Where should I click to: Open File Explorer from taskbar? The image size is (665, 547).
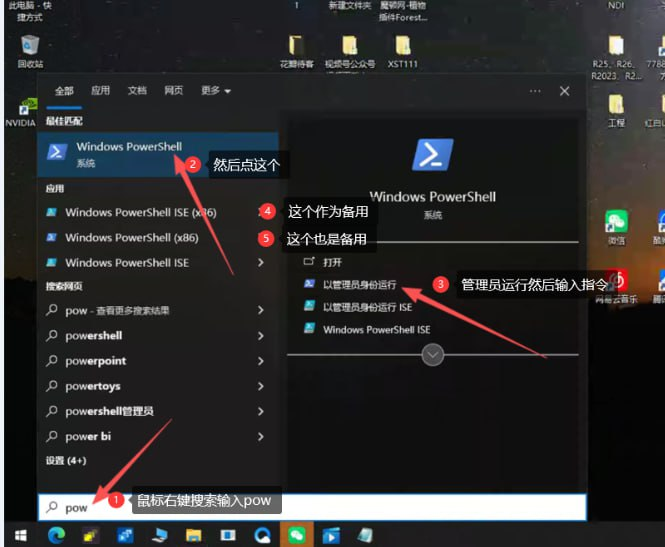pyautogui.click(x=194, y=535)
